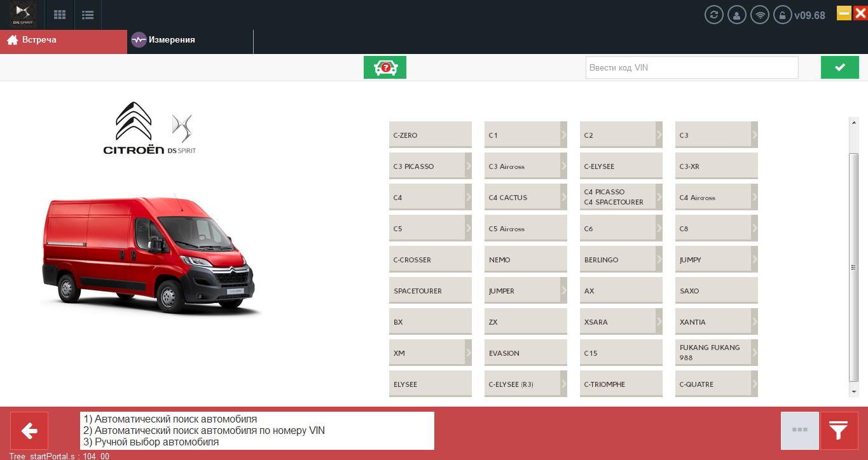868x460 pixels.
Task: Select the C-TRIOMPHE model
Action: (621, 384)
